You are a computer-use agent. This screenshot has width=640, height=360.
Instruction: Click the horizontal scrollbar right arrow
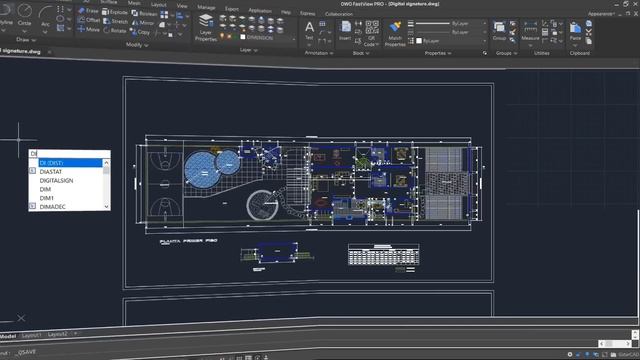tap(628, 344)
